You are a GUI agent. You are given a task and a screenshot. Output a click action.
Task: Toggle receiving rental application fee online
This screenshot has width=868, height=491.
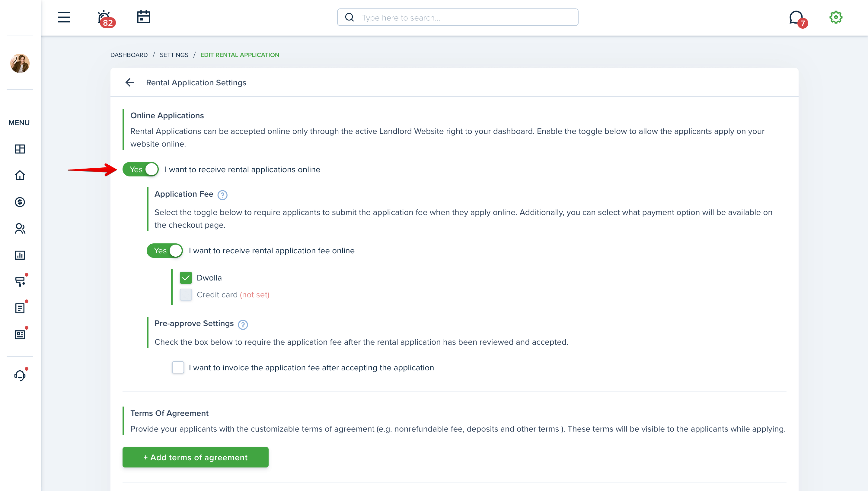(164, 251)
